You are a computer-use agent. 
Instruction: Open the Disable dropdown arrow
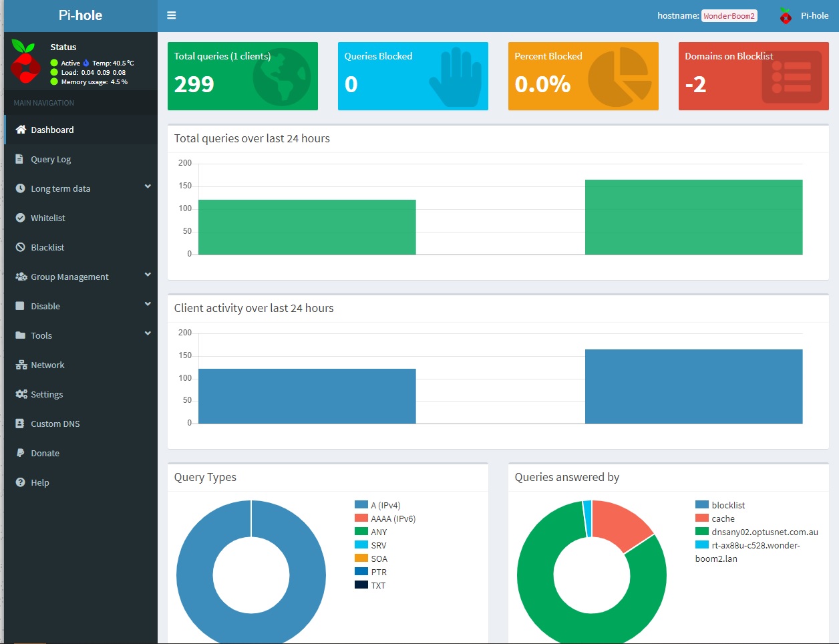coord(148,305)
